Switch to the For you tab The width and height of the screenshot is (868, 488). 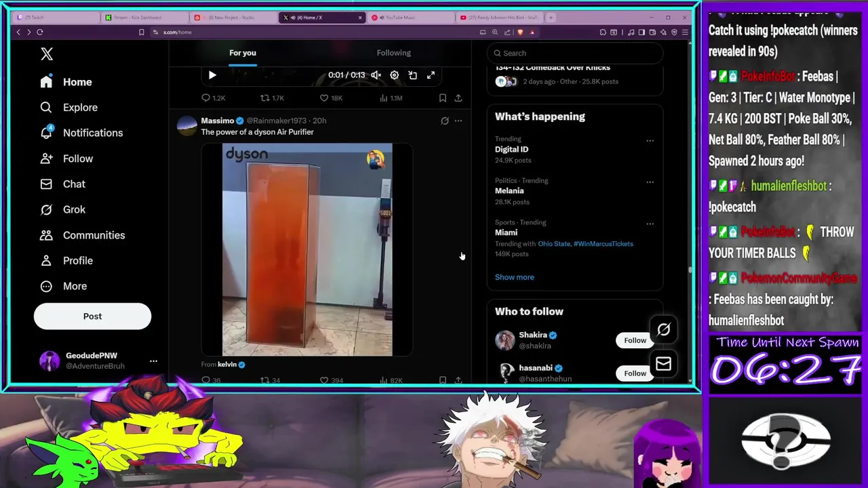pos(243,53)
